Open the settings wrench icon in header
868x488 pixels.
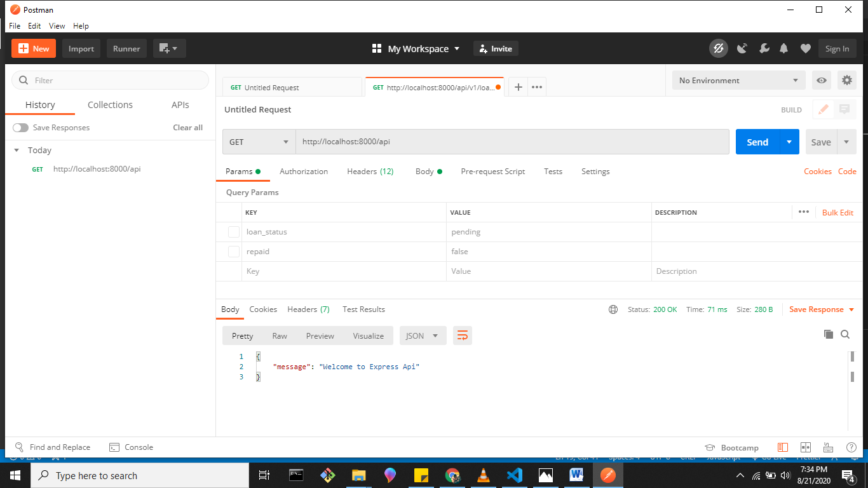(764, 49)
